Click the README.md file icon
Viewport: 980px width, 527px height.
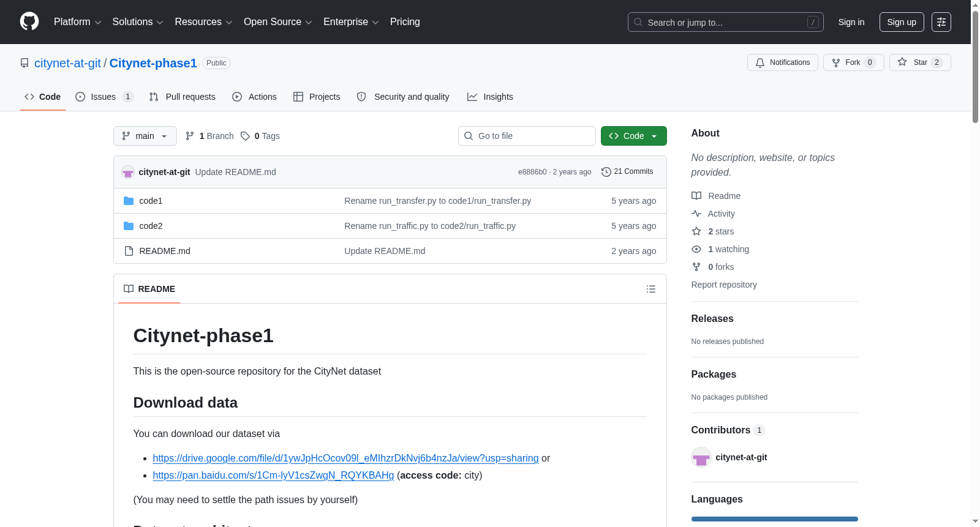coord(129,251)
